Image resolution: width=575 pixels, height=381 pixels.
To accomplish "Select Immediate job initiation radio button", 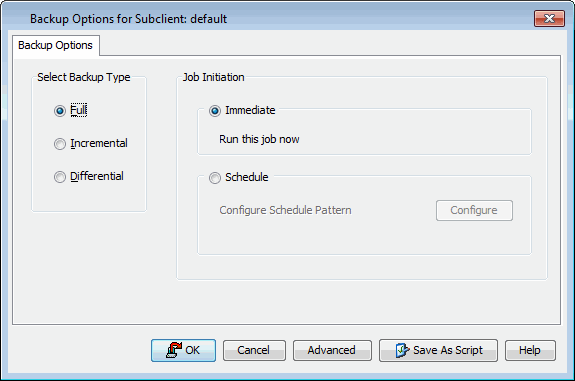I will (x=215, y=111).
